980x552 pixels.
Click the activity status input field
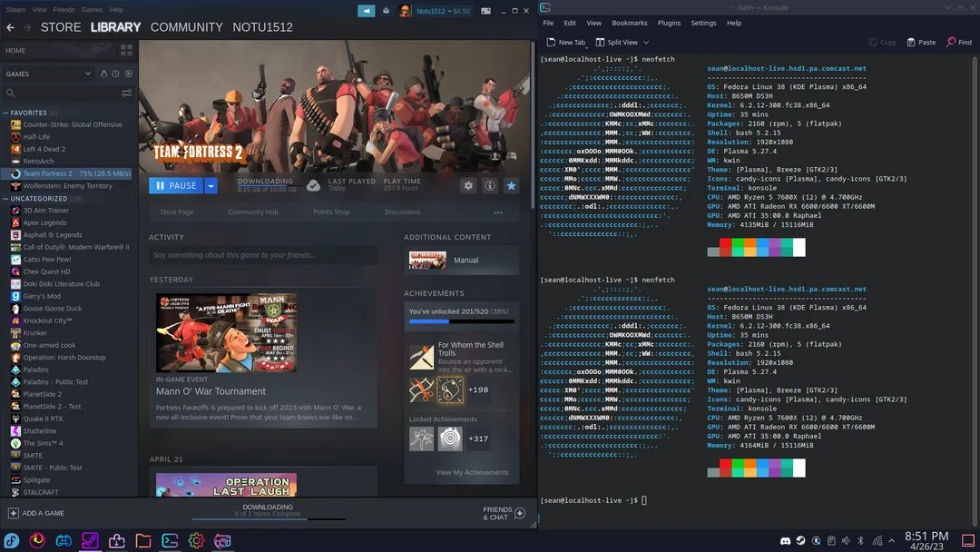coord(263,254)
